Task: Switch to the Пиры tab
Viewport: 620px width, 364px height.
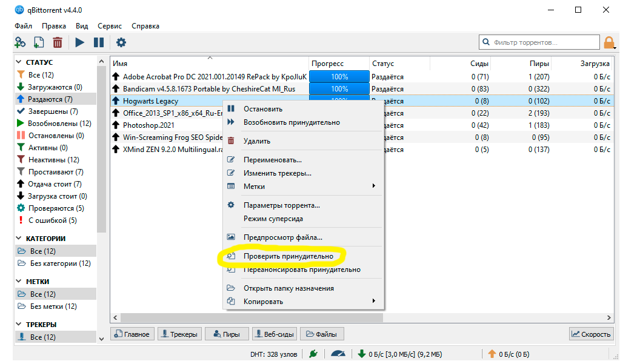Action: click(227, 334)
